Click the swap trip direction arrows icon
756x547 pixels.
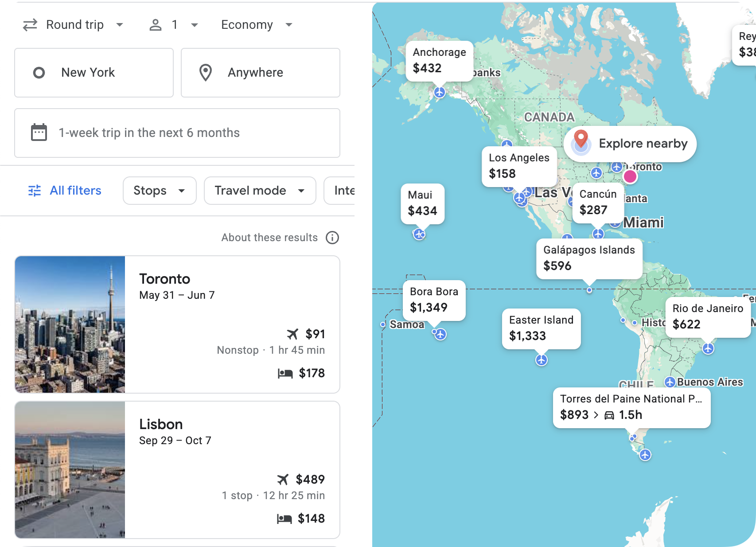[x=29, y=24]
